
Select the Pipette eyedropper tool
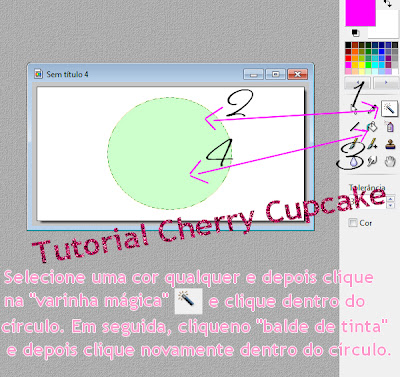coord(372,109)
